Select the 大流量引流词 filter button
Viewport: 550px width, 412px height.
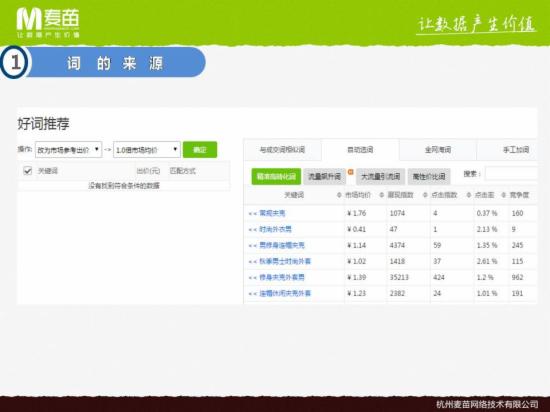pos(381,176)
